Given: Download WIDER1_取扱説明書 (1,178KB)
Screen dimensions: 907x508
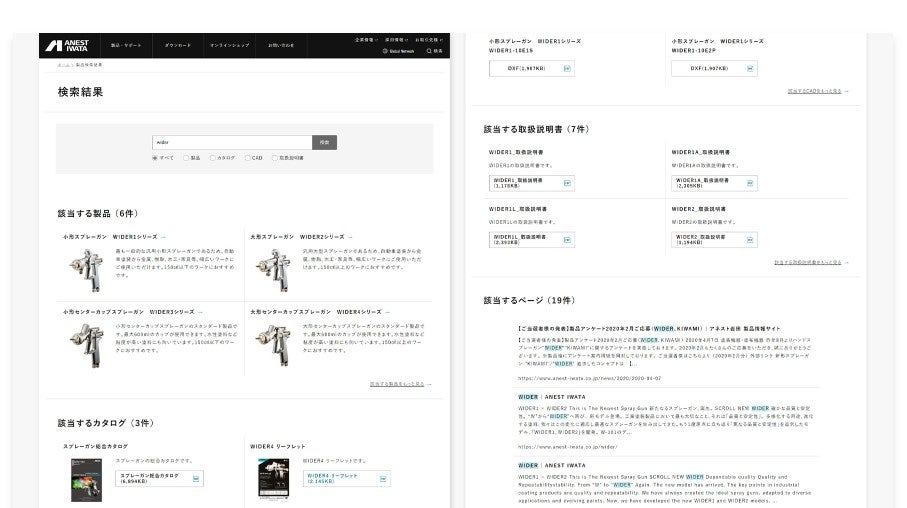Looking at the screenshot, I should pos(532,183).
